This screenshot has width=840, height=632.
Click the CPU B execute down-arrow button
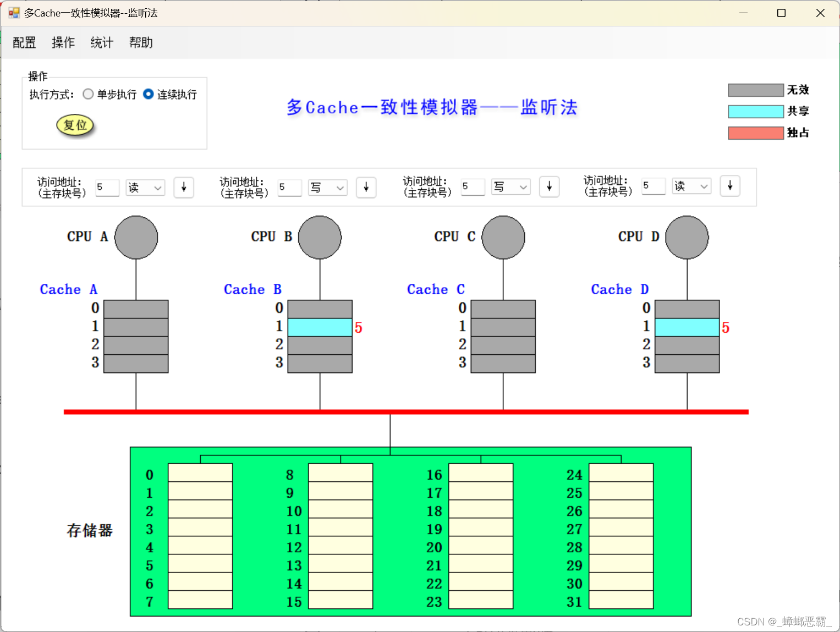pos(366,188)
